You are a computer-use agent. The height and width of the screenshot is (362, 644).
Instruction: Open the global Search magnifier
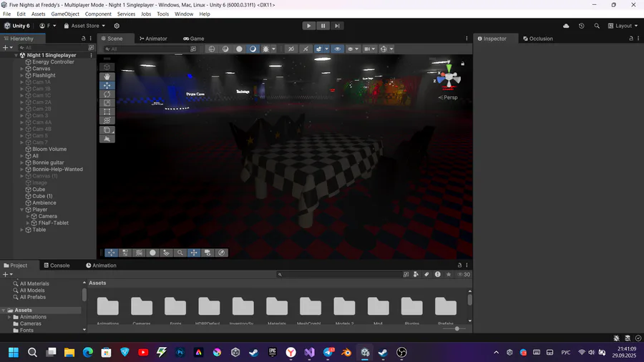[x=597, y=26]
